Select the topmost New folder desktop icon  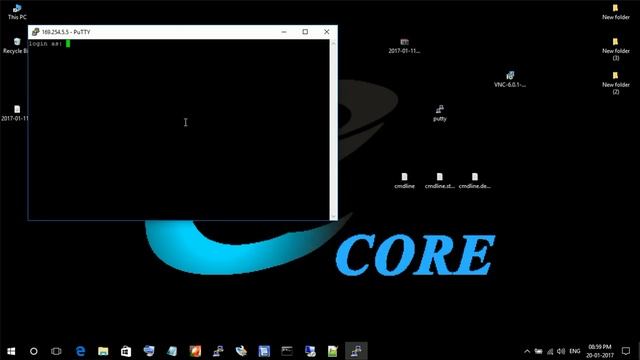[x=616, y=12]
